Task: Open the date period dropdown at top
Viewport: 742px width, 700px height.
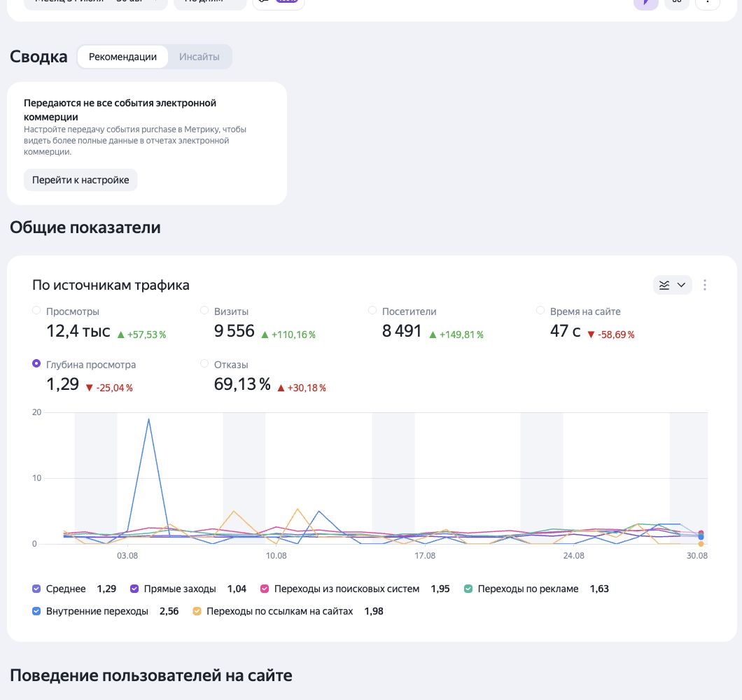Action: point(96,3)
